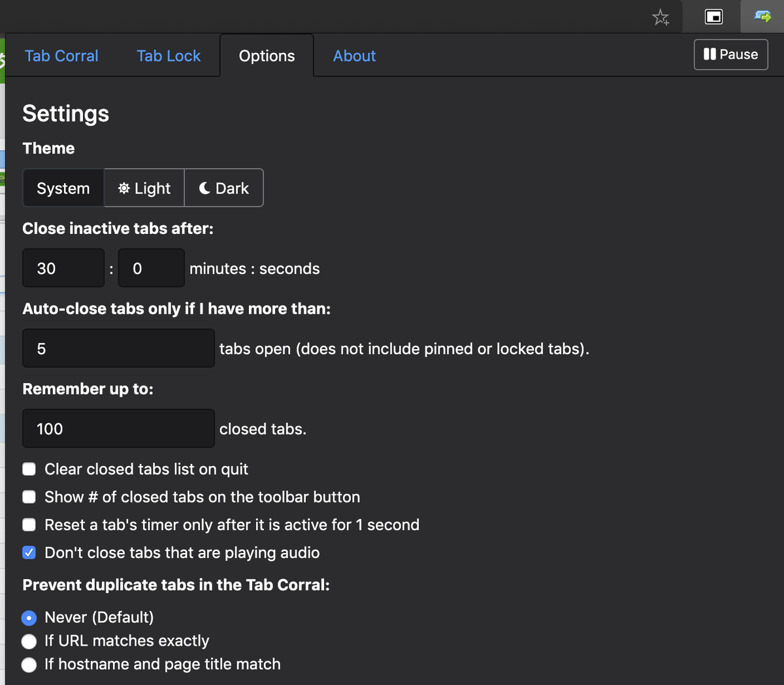Open the Tab Corral tab

[x=61, y=56]
